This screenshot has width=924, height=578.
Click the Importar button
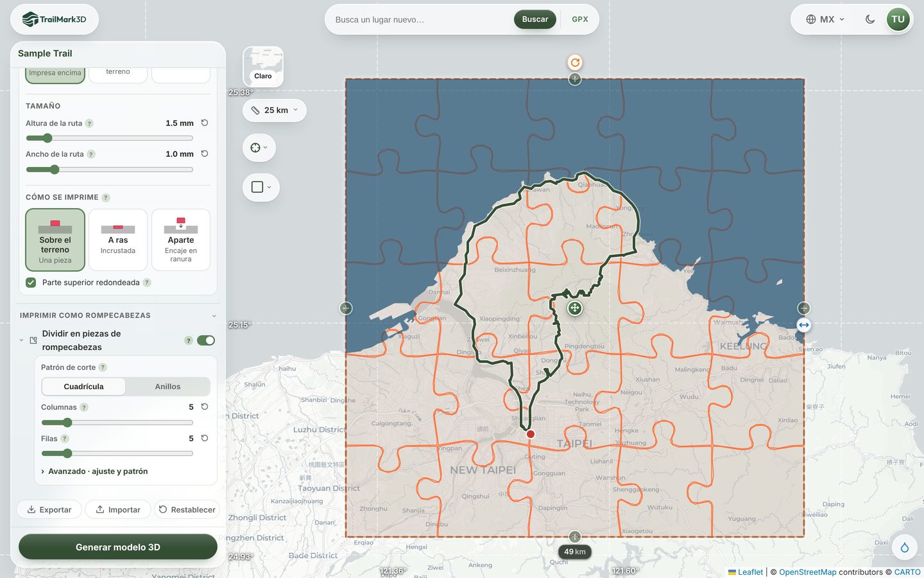tap(118, 510)
